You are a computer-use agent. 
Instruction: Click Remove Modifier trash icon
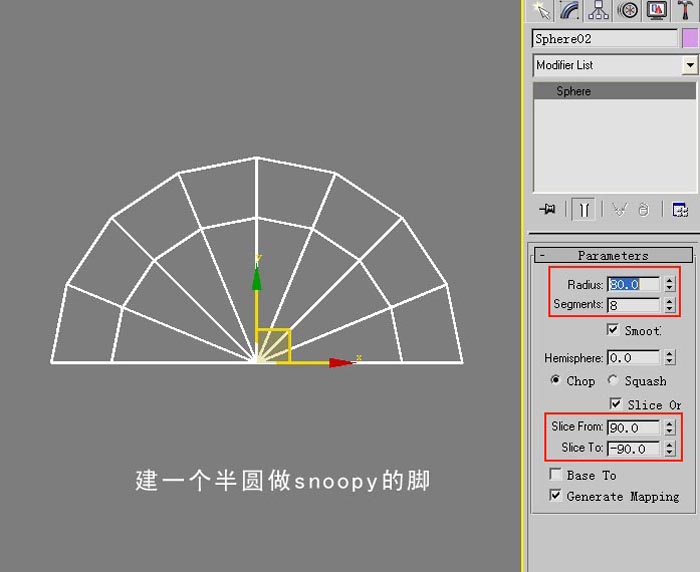[x=643, y=209]
